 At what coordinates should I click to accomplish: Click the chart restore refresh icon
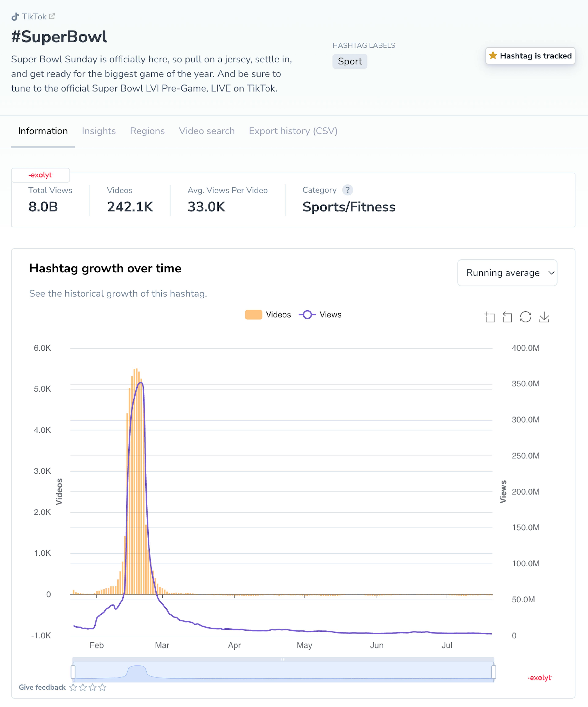click(x=525, y=317)
